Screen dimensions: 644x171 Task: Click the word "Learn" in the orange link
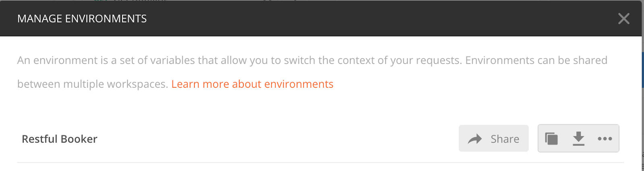186,84
